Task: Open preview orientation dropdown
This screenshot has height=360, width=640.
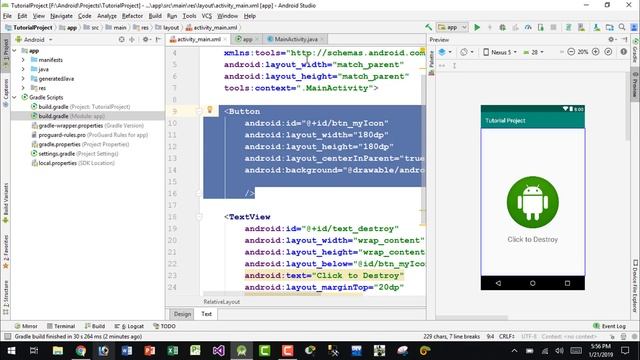Action: tap(467, 52)
